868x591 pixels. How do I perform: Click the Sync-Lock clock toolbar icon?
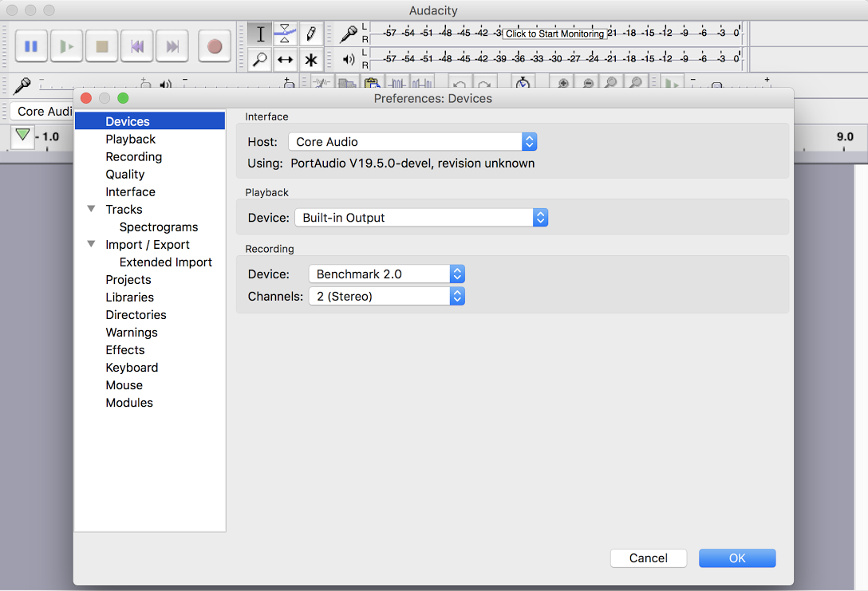pos(523,83)
